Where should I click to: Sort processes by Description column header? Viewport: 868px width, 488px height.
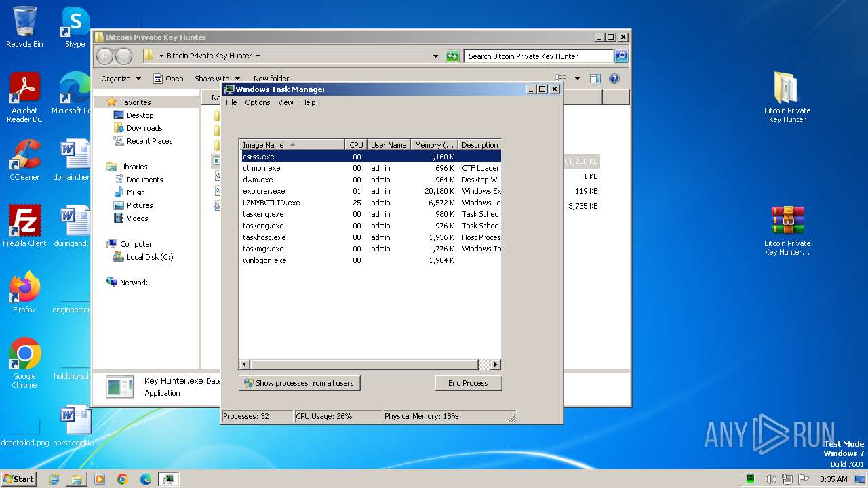coord(480,145)
